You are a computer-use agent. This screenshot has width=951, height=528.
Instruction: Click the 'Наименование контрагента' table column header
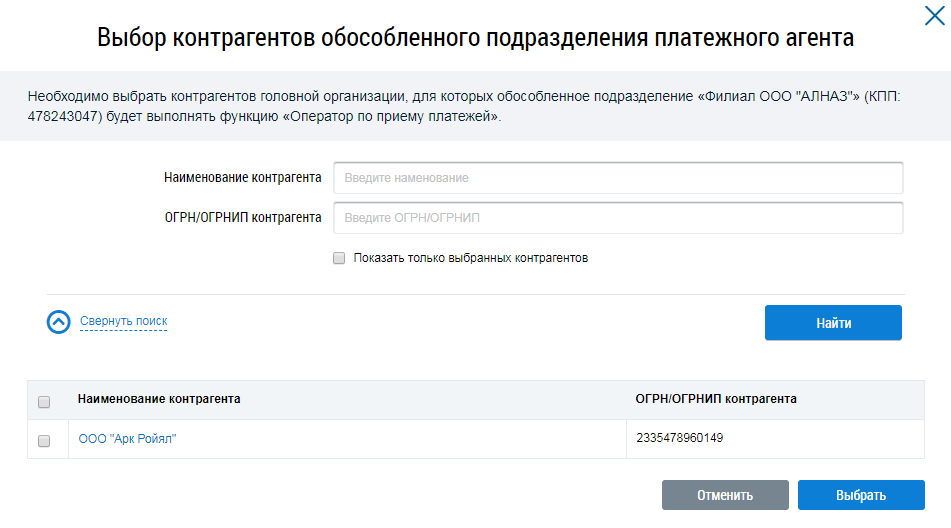point(159,399)
